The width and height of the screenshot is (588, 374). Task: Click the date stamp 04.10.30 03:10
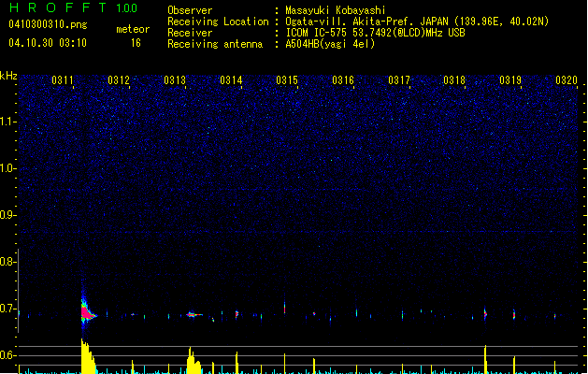[48, 43]
